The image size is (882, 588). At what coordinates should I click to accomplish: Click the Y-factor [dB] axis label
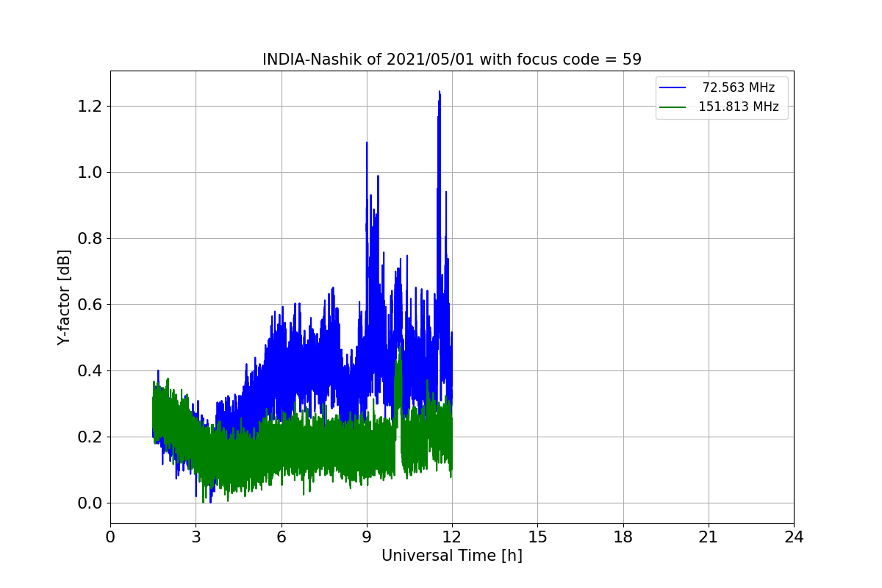(x=65, y=298)
